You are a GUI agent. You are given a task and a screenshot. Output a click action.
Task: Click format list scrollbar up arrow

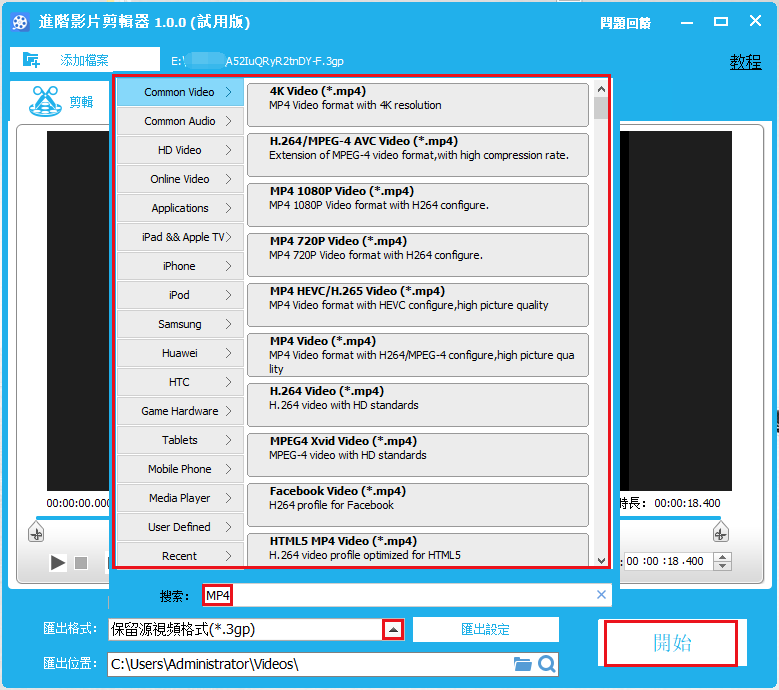(601, 89)
